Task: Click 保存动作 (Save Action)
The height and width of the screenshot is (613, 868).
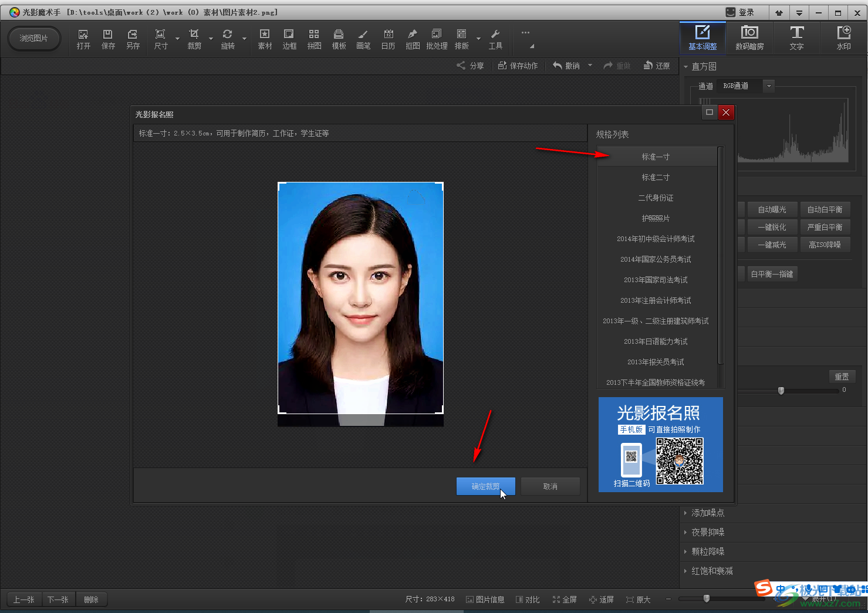Action: click(518, 66)
